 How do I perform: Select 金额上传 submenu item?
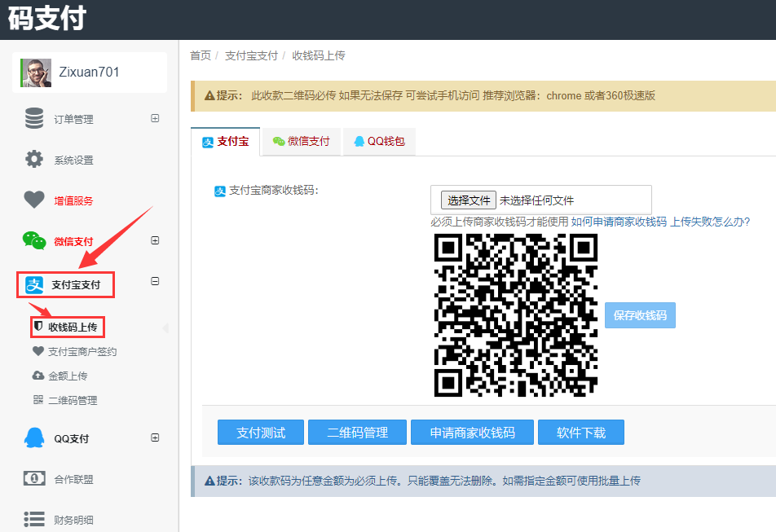coord(68,376)
